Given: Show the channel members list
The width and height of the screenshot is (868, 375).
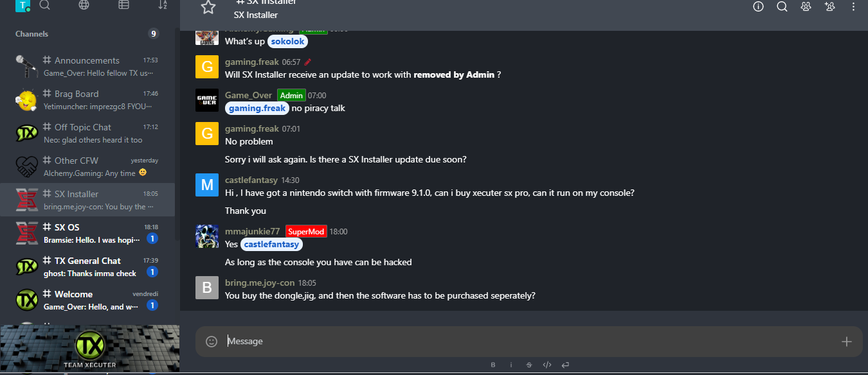Looking at the screenshot, I should (x=806, y=6).
